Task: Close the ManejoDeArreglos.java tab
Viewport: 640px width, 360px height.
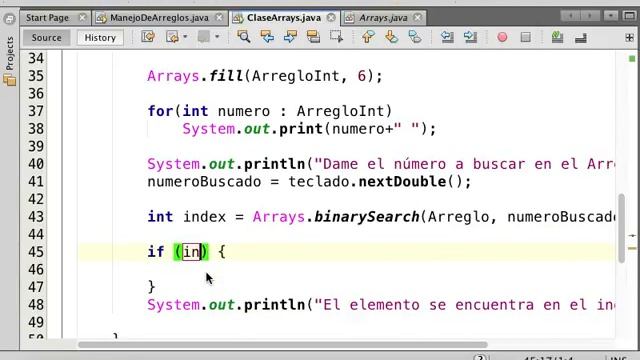Action: (x=219, y=18)
